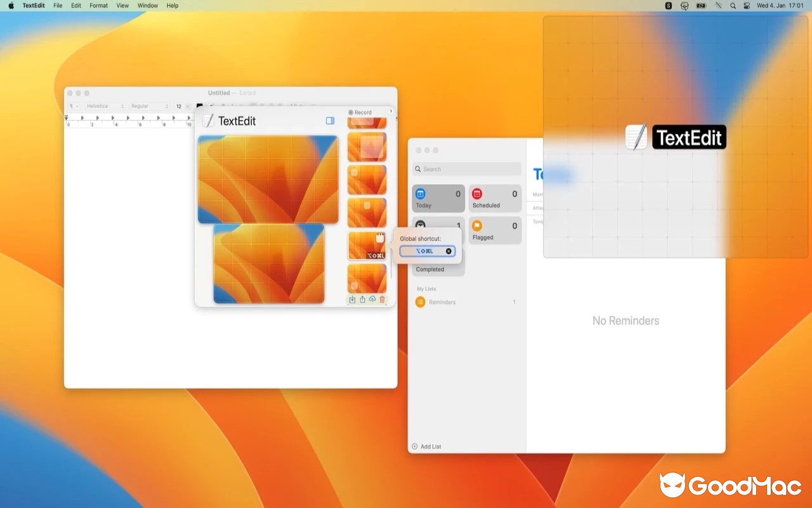Share the recording with the share icon

tap(362, 299)
